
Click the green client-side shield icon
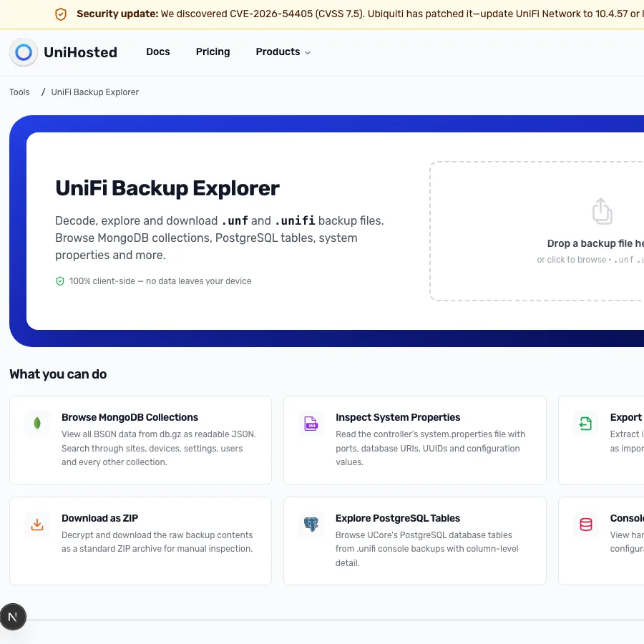[x=60, y=281]
